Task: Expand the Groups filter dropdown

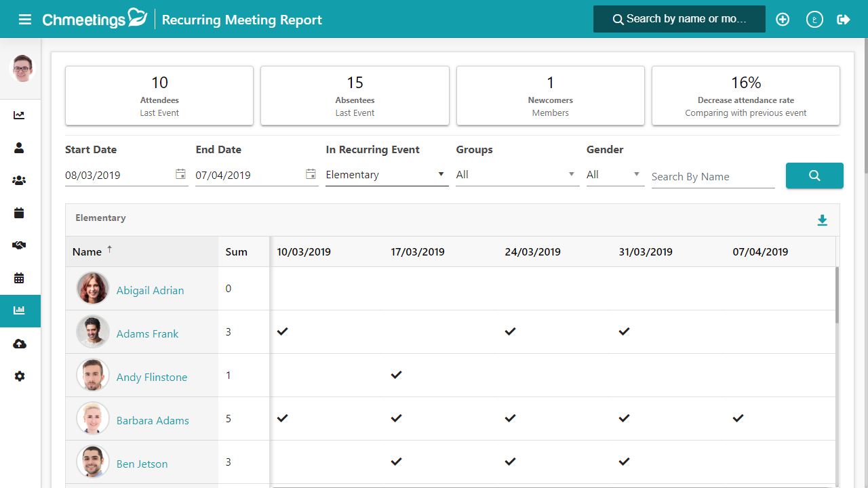Action: tap(517, 175)
